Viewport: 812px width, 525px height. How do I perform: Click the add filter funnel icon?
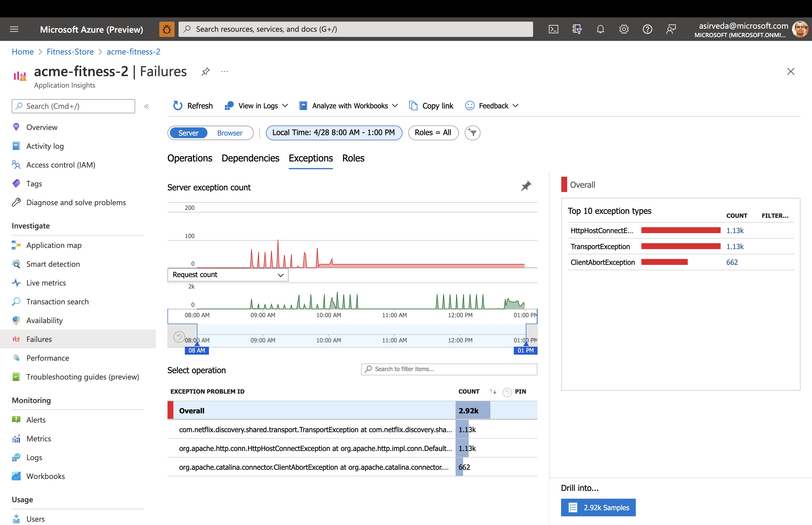tap(472, 133)
